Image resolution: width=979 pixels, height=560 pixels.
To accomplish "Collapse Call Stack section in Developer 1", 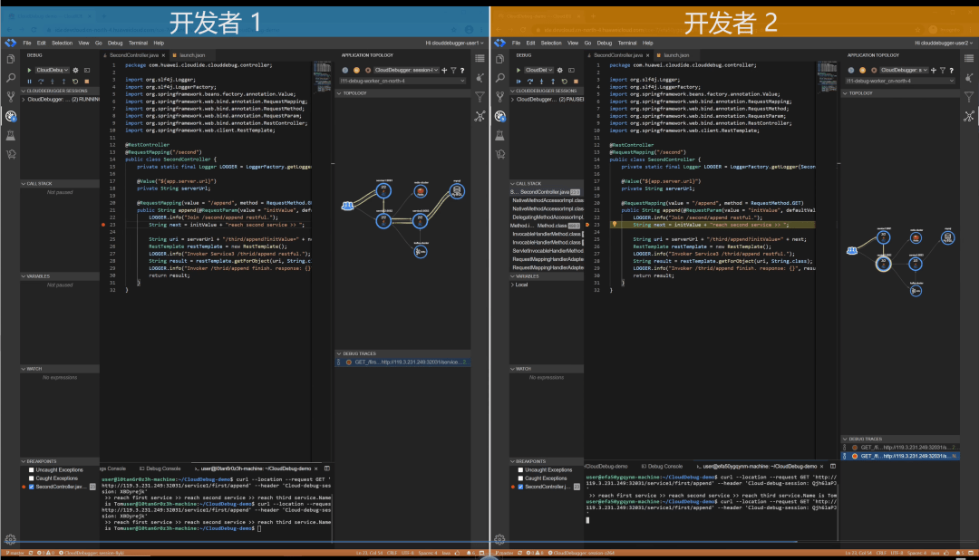I will pyautogui.click(x=60, y=184).
